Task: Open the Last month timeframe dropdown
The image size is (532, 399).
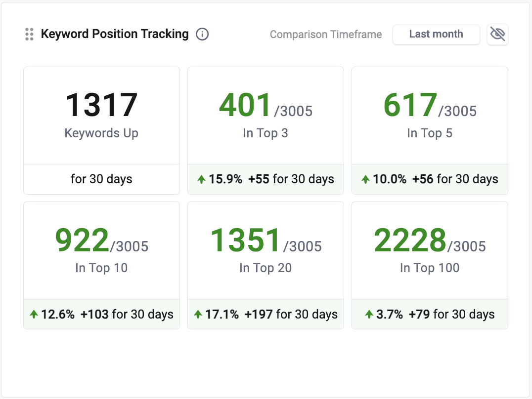Action: pos(436,35)
